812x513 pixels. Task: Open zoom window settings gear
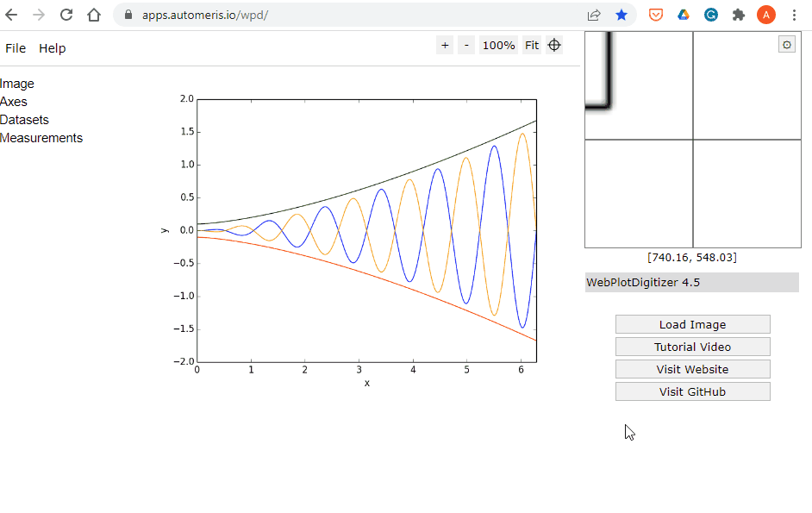pyautogui.click(x=786, y=45)
